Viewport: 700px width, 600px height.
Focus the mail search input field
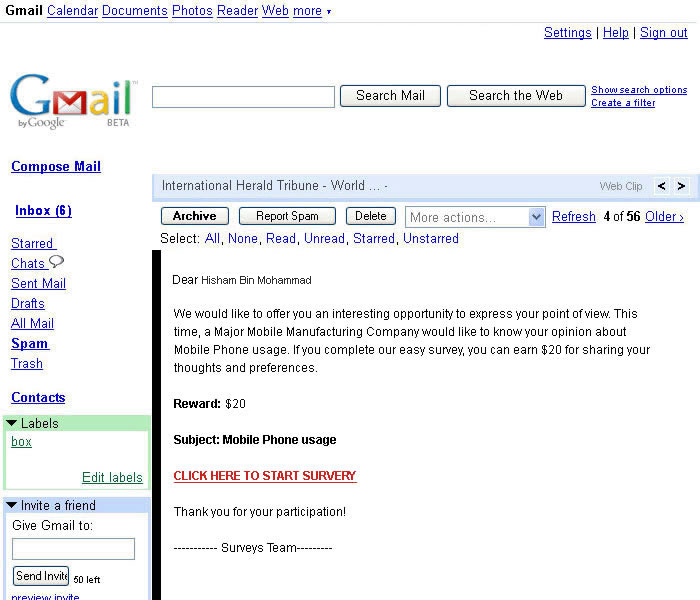[x=243, y=97]
